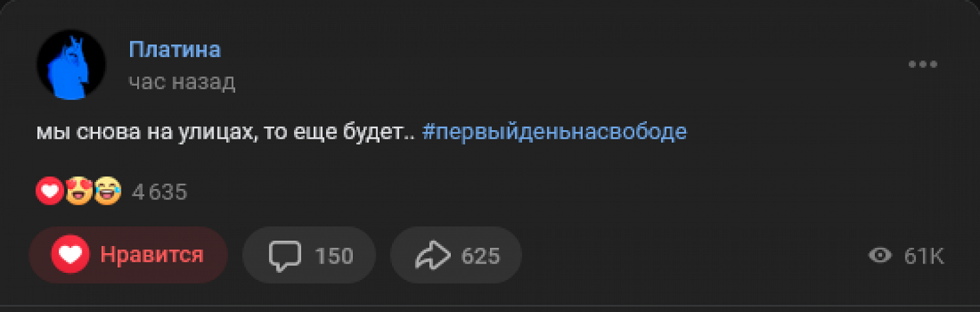The width and height of the screenshot is (980, 312).
Task: Click the eye views icon
Action: tap(880, 256)
